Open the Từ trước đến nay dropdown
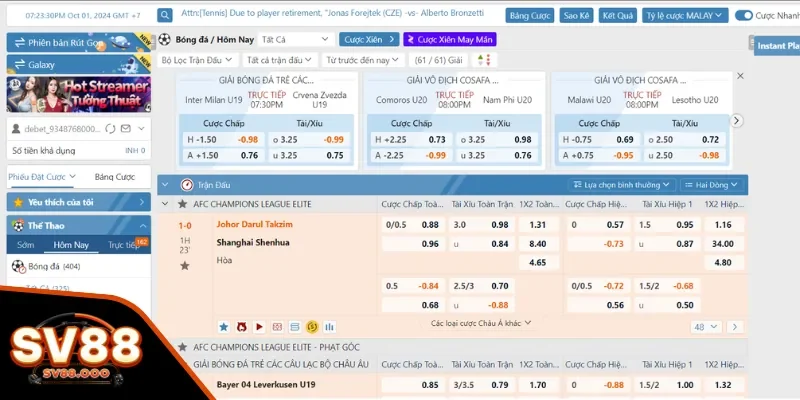 pos(363,60)
